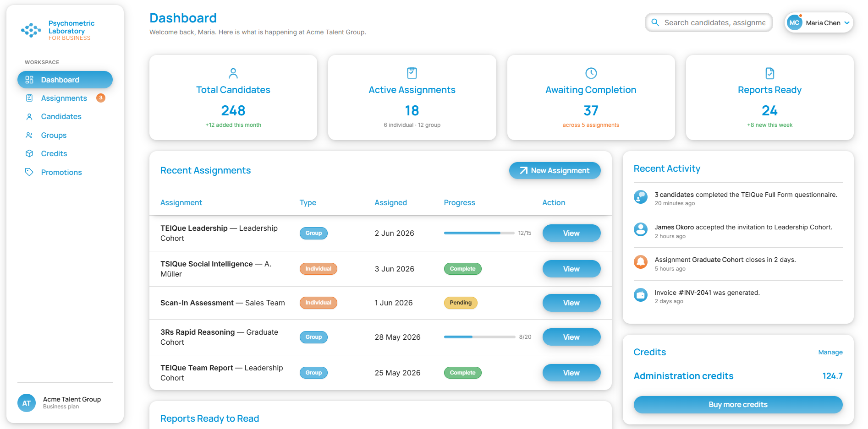
Task: Click the orange Assignments notification badge
Action: tap(101, 98)
